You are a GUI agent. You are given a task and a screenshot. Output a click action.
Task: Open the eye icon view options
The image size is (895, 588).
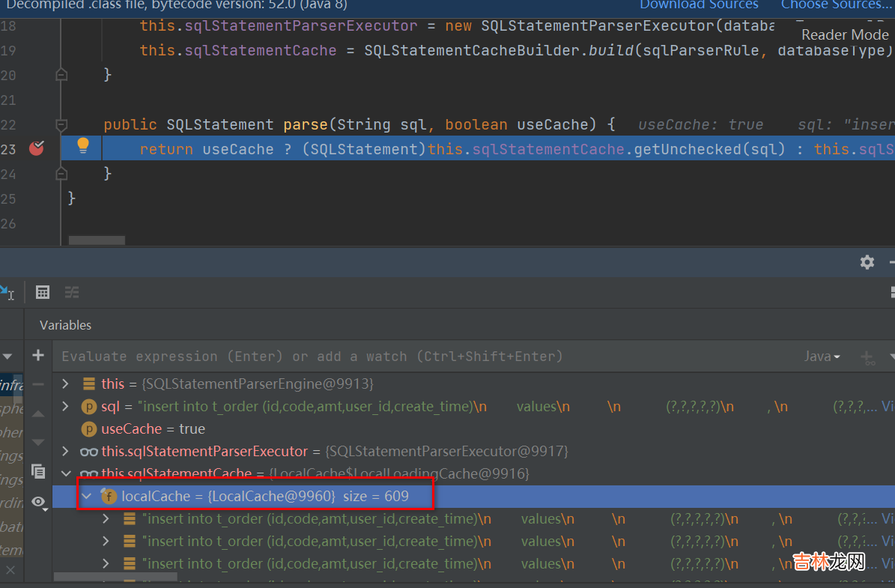(38, 501)
